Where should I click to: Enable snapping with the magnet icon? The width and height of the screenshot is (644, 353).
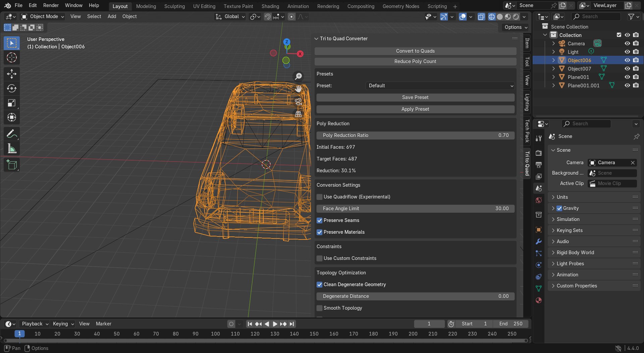click(268, 16)
